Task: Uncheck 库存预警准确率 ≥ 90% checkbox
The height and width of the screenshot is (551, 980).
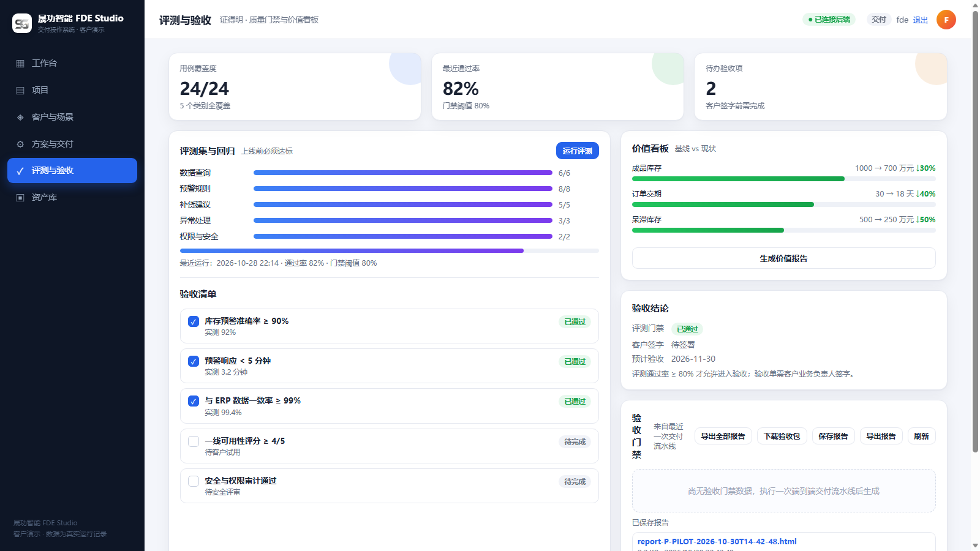Action: [x=194, y=321]
